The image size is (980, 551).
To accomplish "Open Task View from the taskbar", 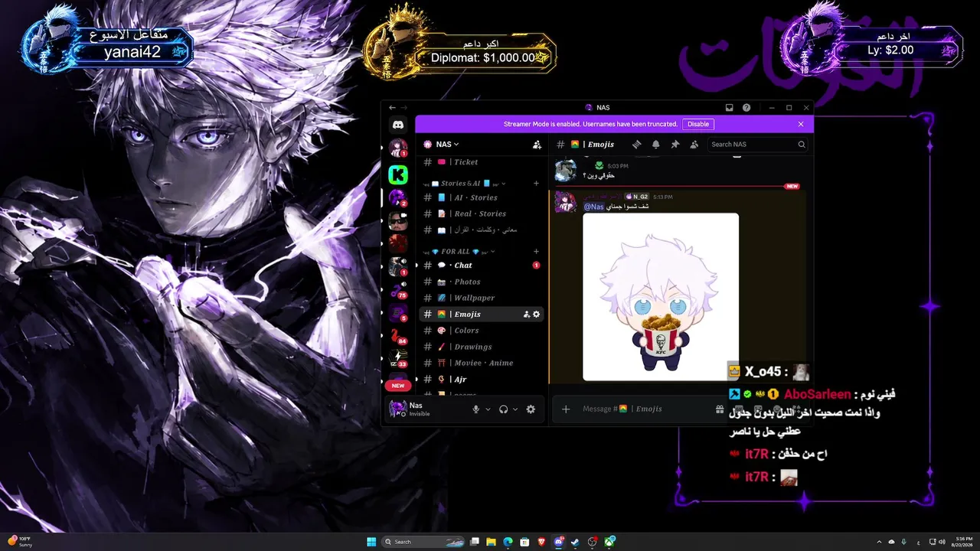I will (475, 542).
